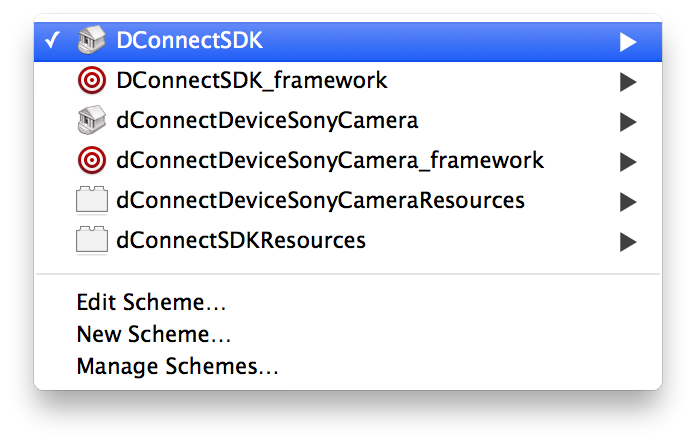Open submenu arrow for dConnectDeviceSonyCamera_framework
The width and height of the screenshot is (696, 444).
(627, 161)
